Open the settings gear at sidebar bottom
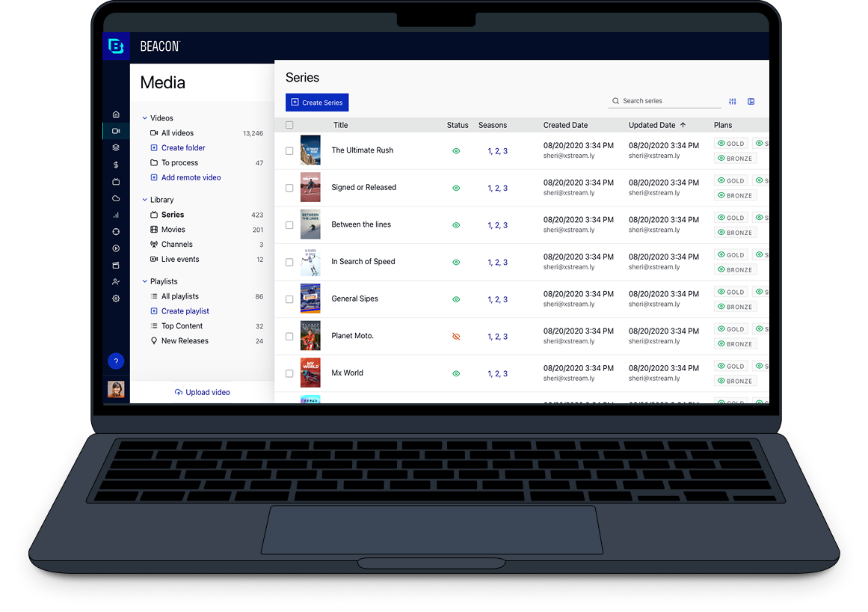This screenshot has width=868, height=612. (x=116, y=299)
